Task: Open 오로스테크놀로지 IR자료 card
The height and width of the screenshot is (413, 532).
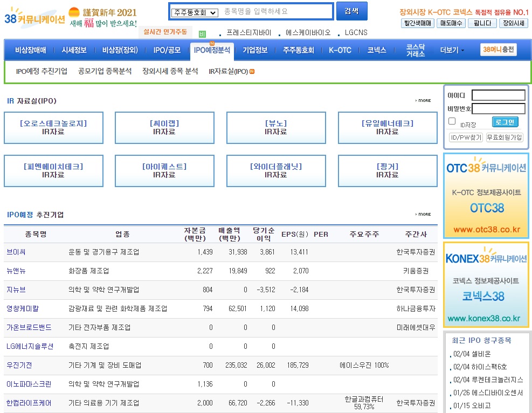Action: 53,128
